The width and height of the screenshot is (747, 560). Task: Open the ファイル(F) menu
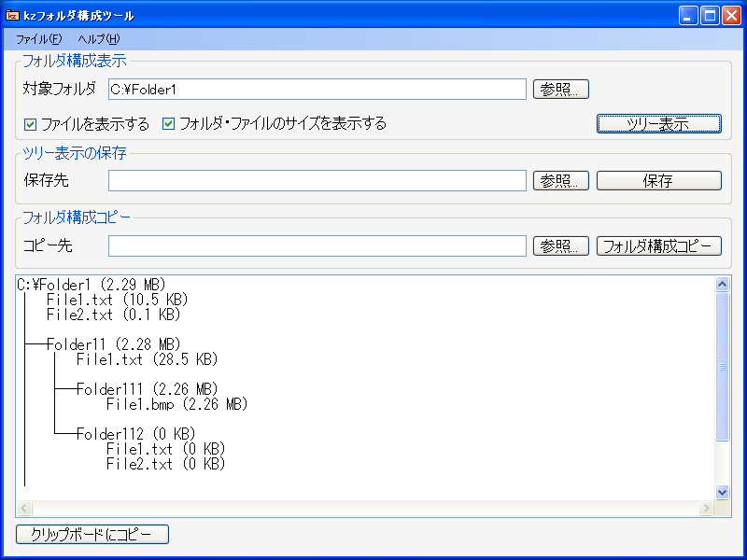[39, 39]
